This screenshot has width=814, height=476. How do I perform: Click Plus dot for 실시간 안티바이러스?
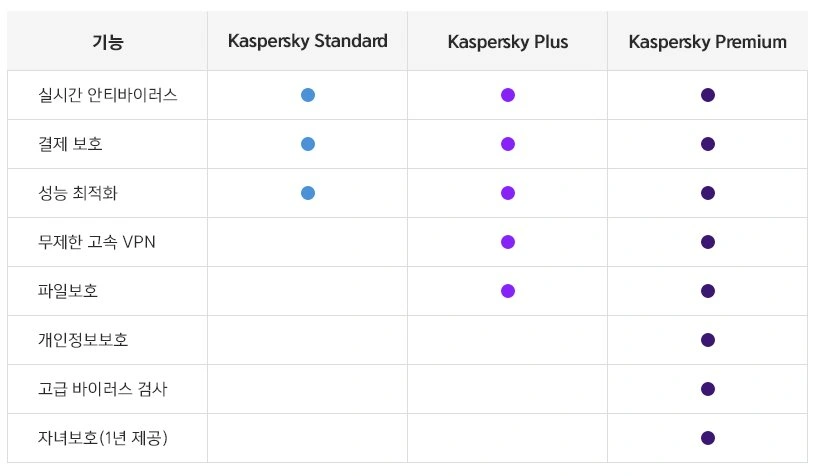[x=507, y=95]
